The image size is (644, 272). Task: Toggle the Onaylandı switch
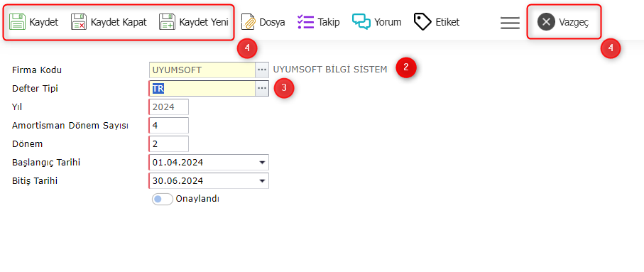162,200
